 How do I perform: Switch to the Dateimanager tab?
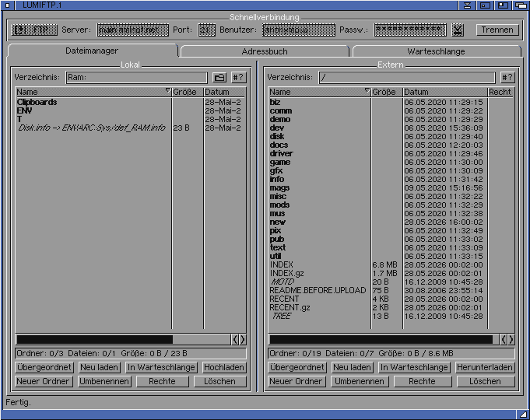pyautogui.click(x=92, y=51)
